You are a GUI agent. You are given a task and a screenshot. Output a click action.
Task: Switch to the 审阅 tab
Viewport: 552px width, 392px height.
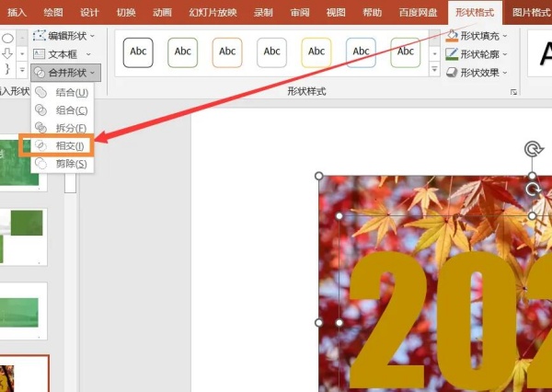click(300, 13)
